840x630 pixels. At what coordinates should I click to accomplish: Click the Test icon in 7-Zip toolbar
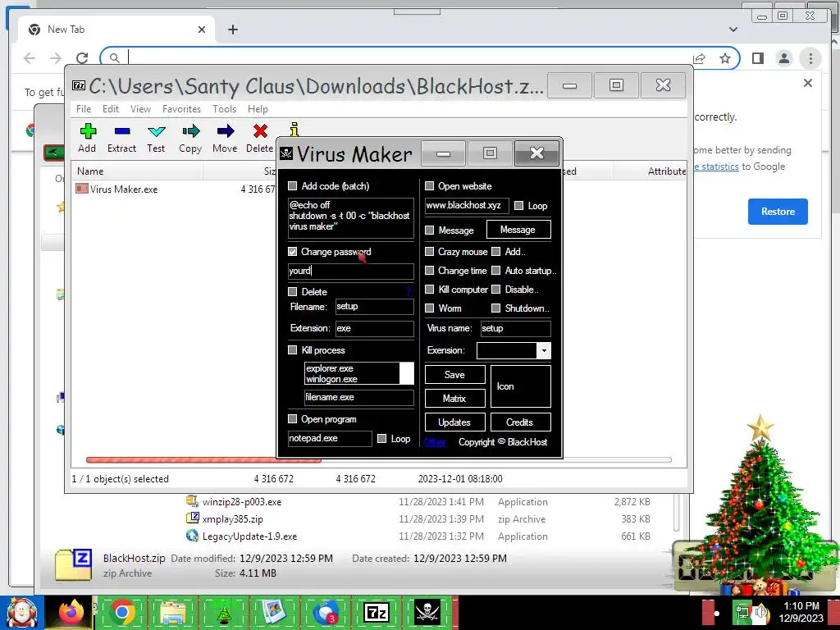(x=157, y=131)
